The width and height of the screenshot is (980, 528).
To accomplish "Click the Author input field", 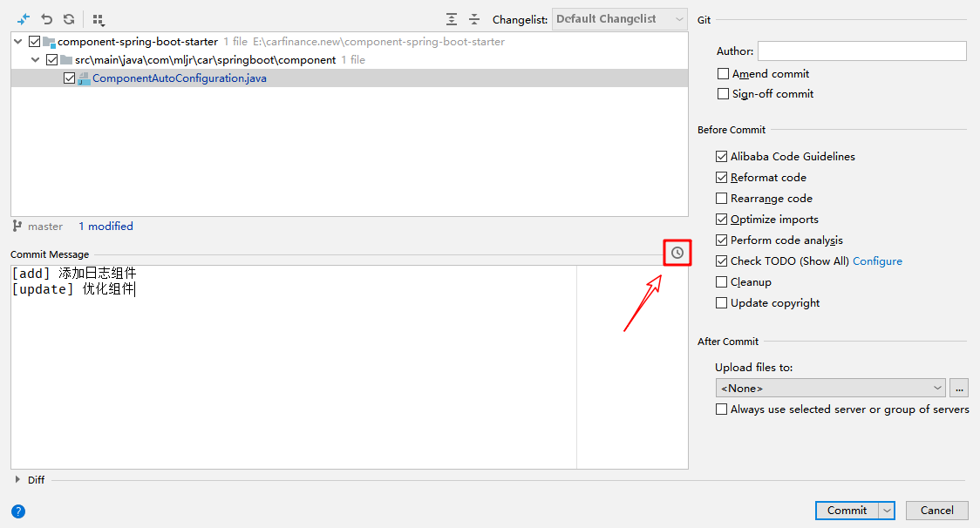I will click(x=861, y=51).
